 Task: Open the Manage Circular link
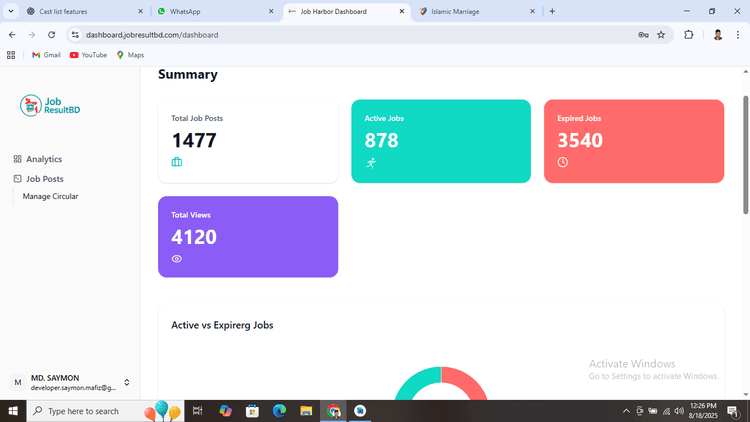click(50, 196)
